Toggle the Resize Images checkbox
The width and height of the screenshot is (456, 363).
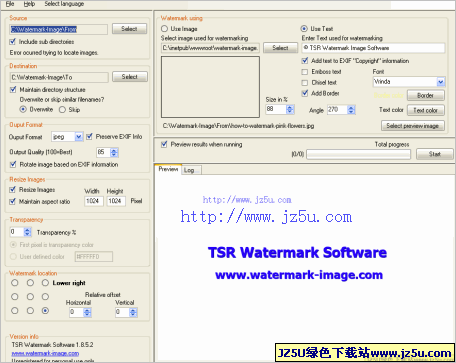[13, 189]
